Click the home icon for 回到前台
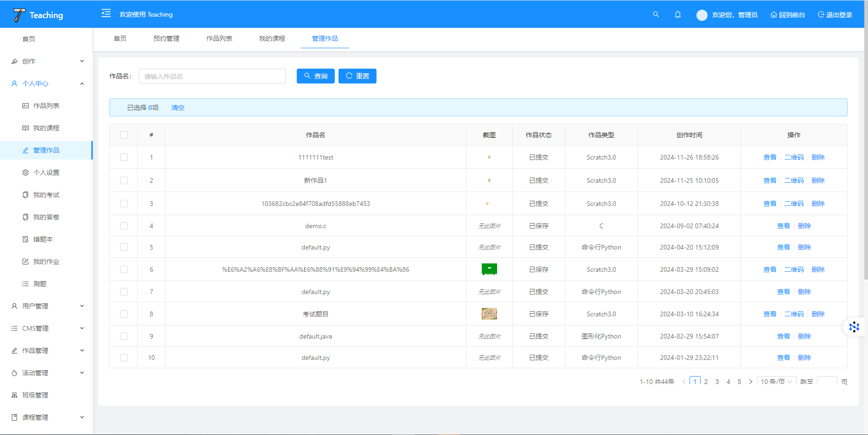 773,15
